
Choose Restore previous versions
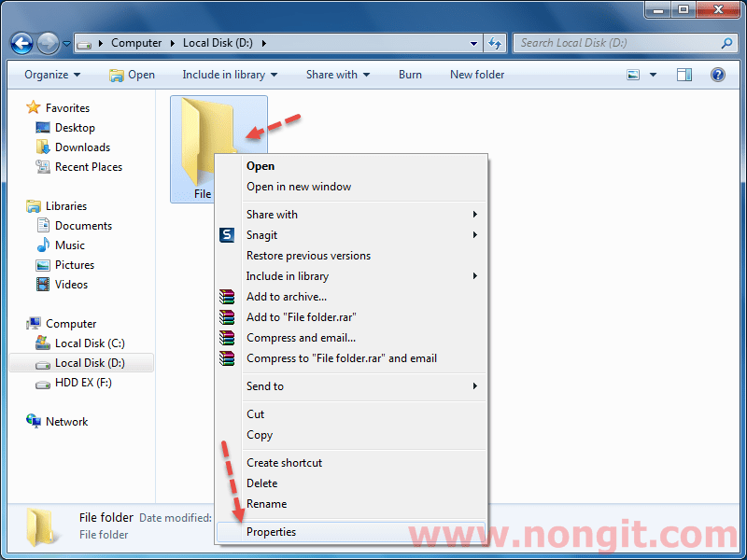click(x=352, y=255)
